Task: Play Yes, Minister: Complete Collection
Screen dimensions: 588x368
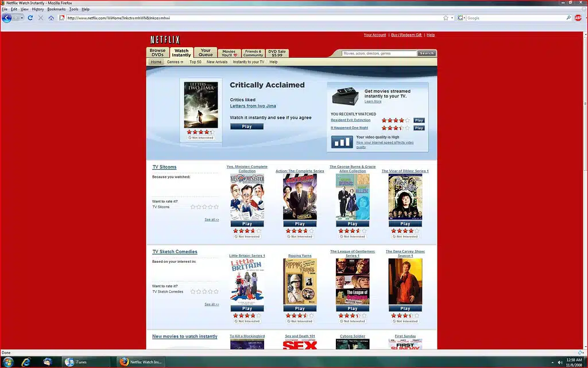Action: 247,224
